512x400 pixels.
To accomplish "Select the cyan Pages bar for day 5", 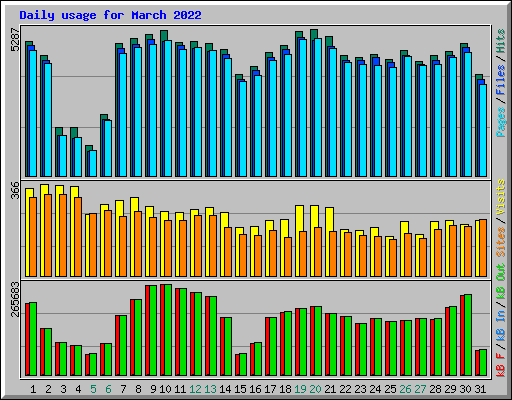I will point(93,163).
